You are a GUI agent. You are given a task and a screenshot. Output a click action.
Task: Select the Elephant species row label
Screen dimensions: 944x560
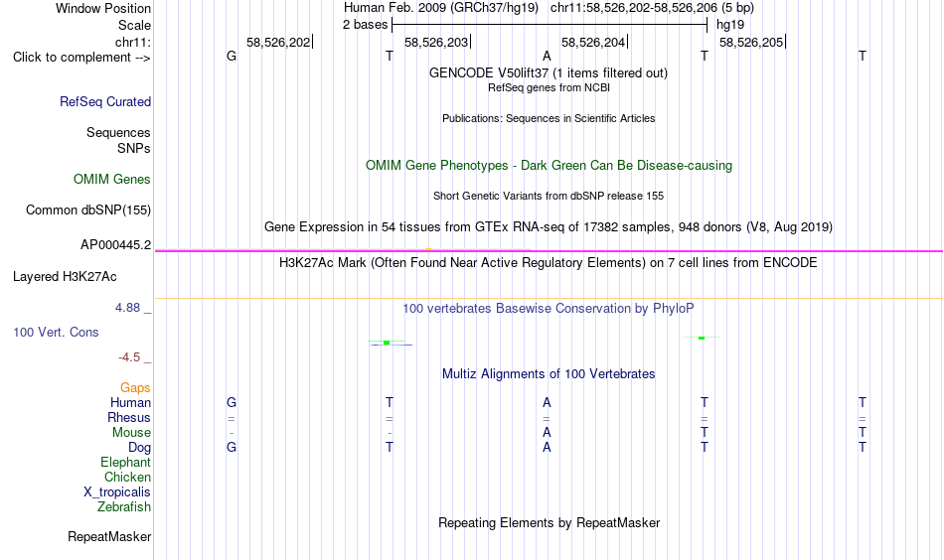[126, 462]
